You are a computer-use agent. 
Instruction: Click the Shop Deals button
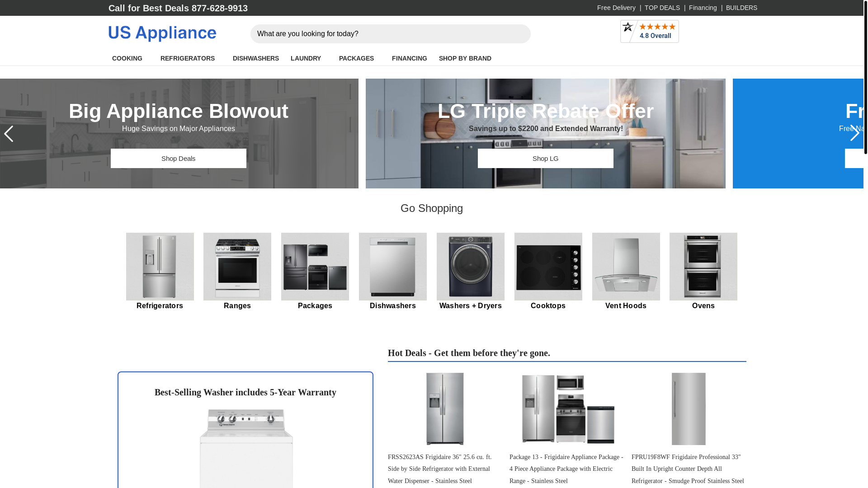(179, 159)
